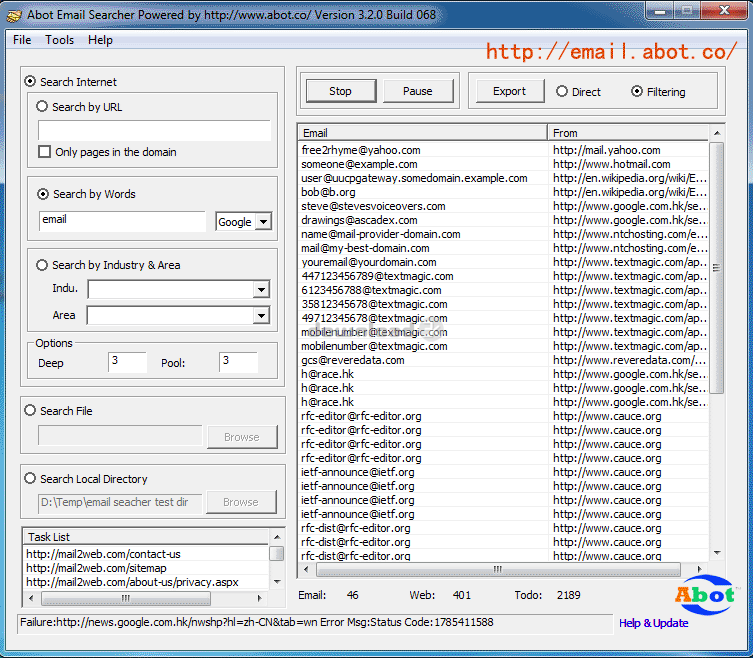Click the Email column header
Screen dimensions: 753x658
(423, 133)
